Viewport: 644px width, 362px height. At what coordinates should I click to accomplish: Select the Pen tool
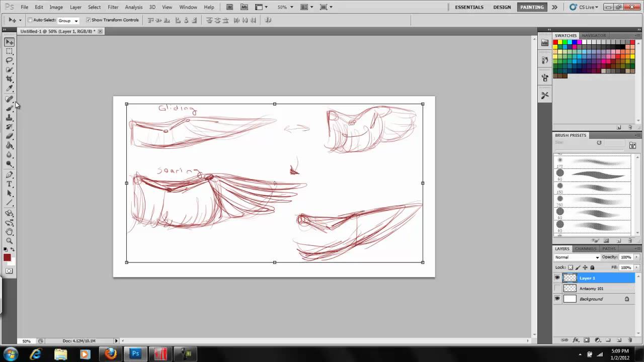click(9, 175)
